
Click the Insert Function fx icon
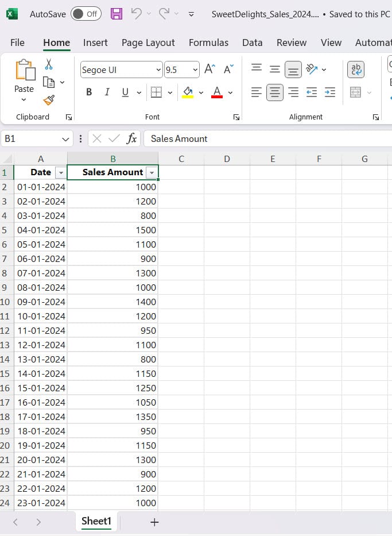click(x=131, y=138)
